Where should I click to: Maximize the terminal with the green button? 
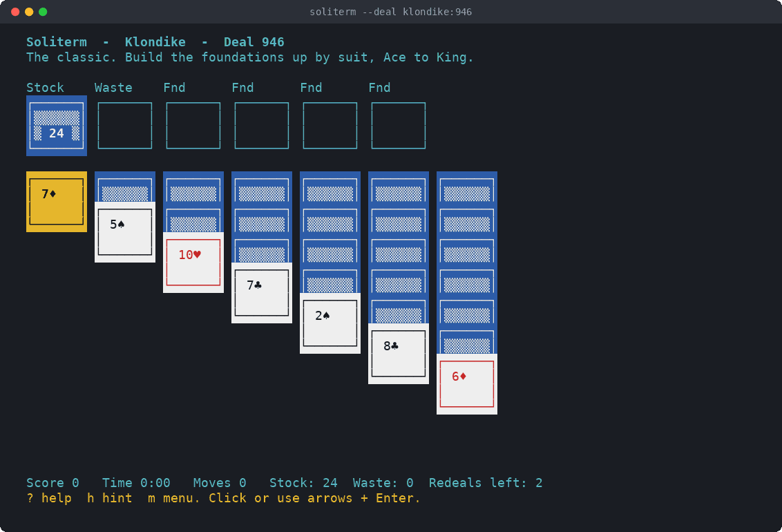pyautogui.click(x=43, y=12)
